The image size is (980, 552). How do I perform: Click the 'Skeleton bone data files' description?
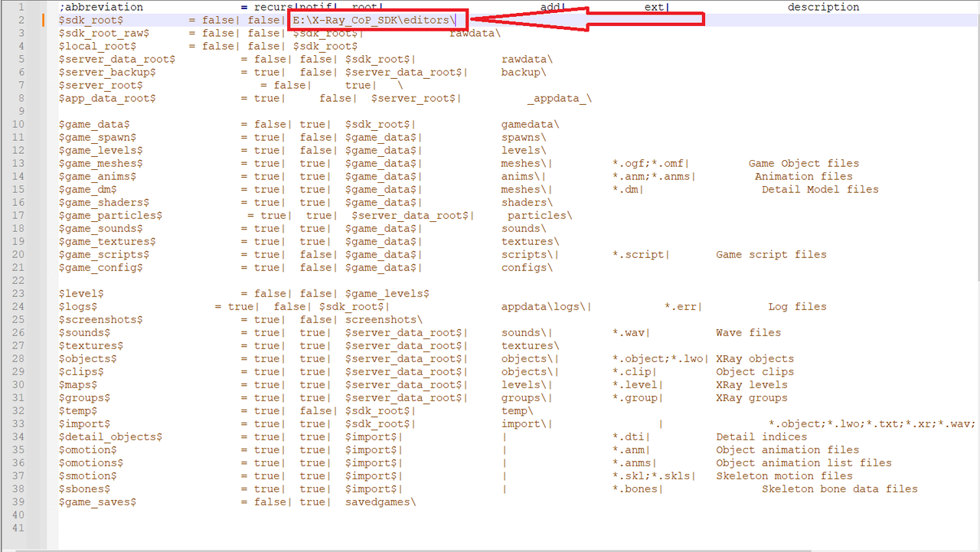840,488
